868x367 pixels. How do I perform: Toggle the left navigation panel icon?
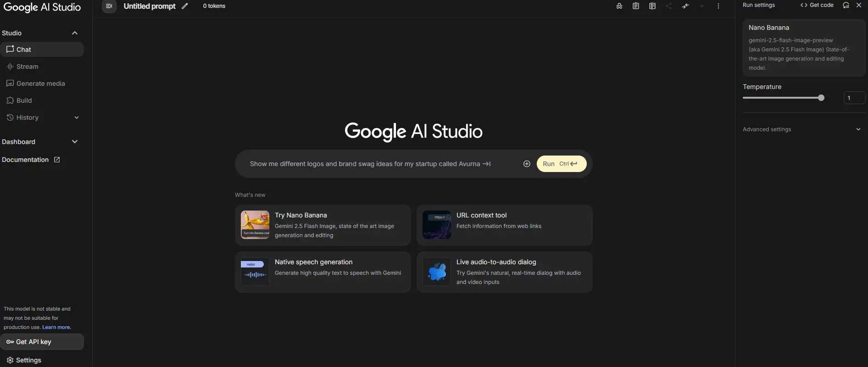pos(109,6)
